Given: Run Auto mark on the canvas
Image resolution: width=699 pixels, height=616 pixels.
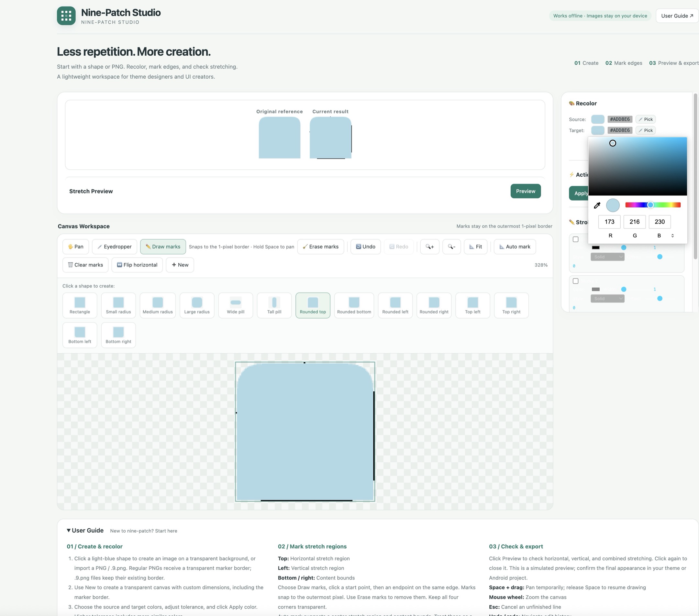Looking at the screenshot, I should [515, 247].
